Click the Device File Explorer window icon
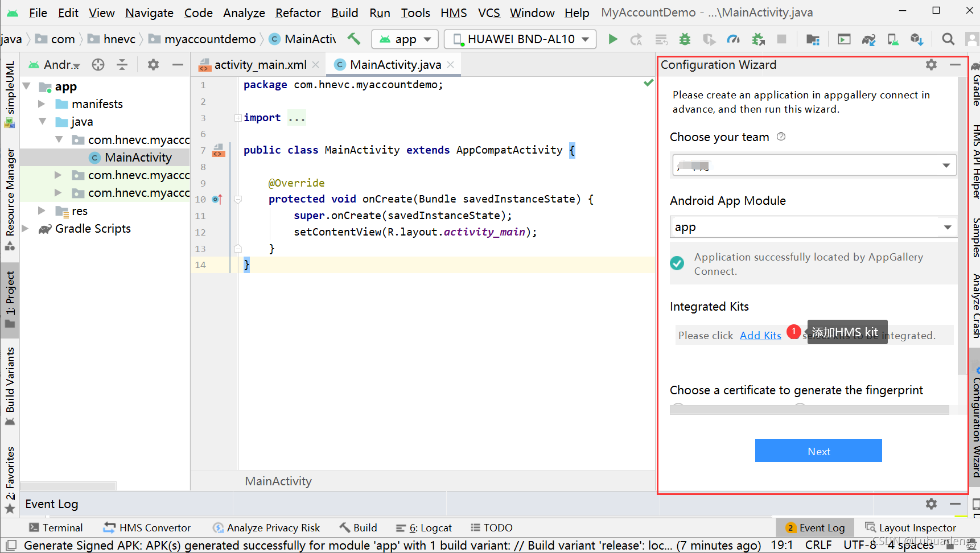 click(x=844, y=39)
